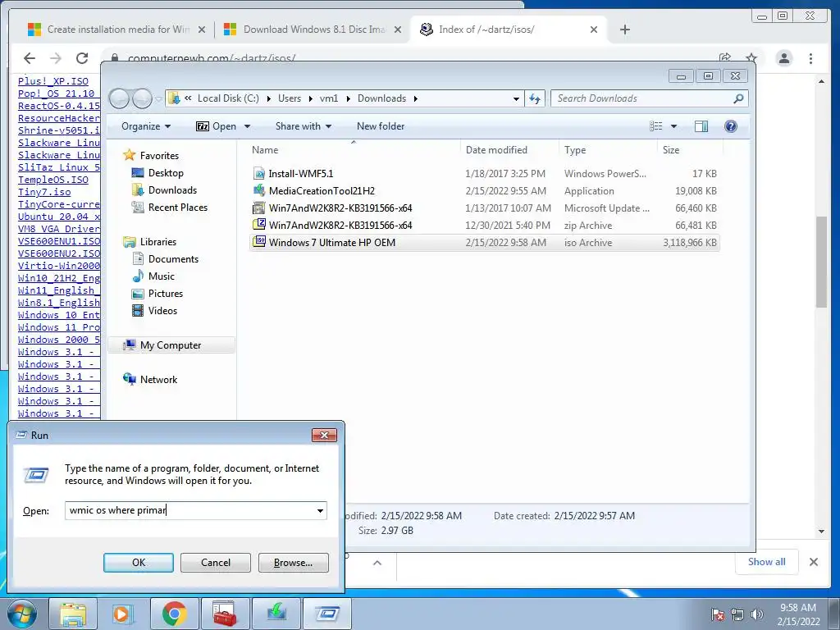This screenshot has height=630, width=840.
Task: Click the Chrome share page icon
Action: point(725,57)
